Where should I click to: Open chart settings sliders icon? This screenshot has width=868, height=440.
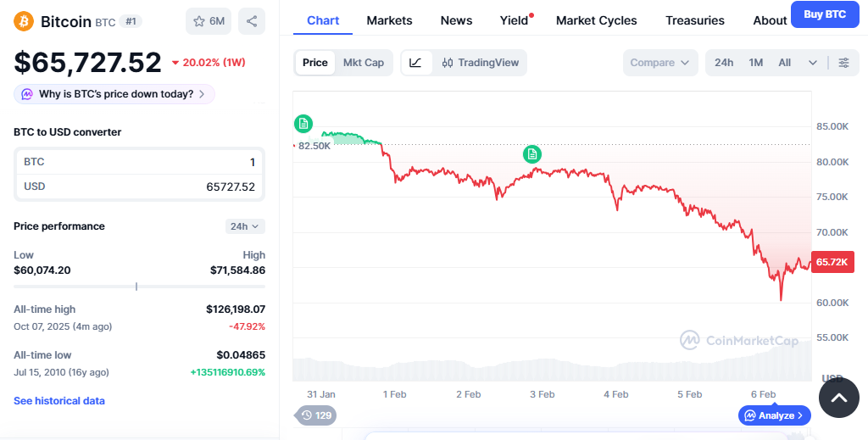click(x=843, y=63)
